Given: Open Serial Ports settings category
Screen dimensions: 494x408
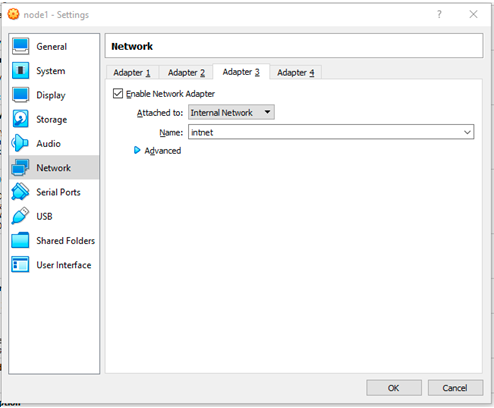Looking at the screenshot, I should 54,192.
